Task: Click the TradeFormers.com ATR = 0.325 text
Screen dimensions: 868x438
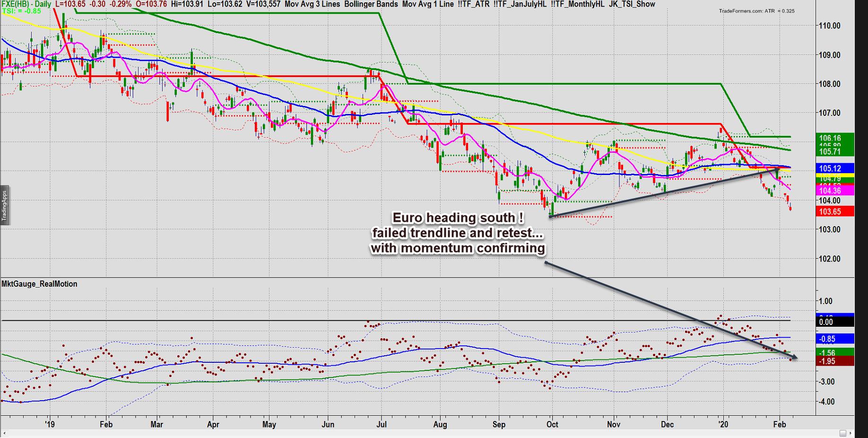Action: 756,11
